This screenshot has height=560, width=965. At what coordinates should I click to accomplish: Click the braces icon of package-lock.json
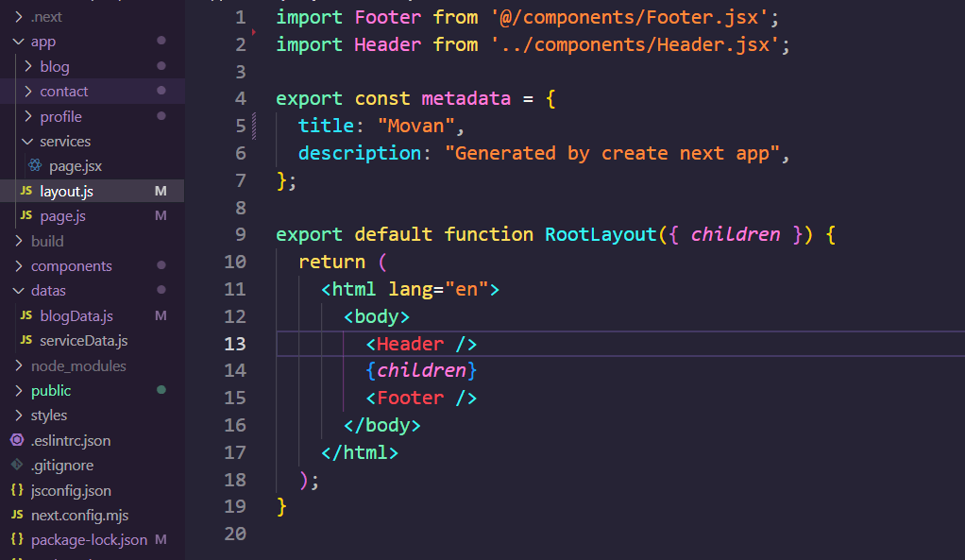click(17, 539)
